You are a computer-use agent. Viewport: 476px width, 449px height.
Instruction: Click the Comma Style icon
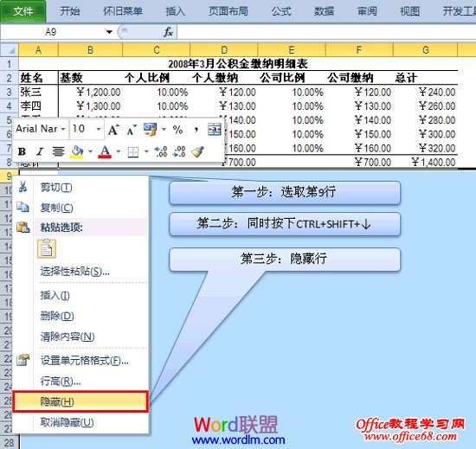196,130
